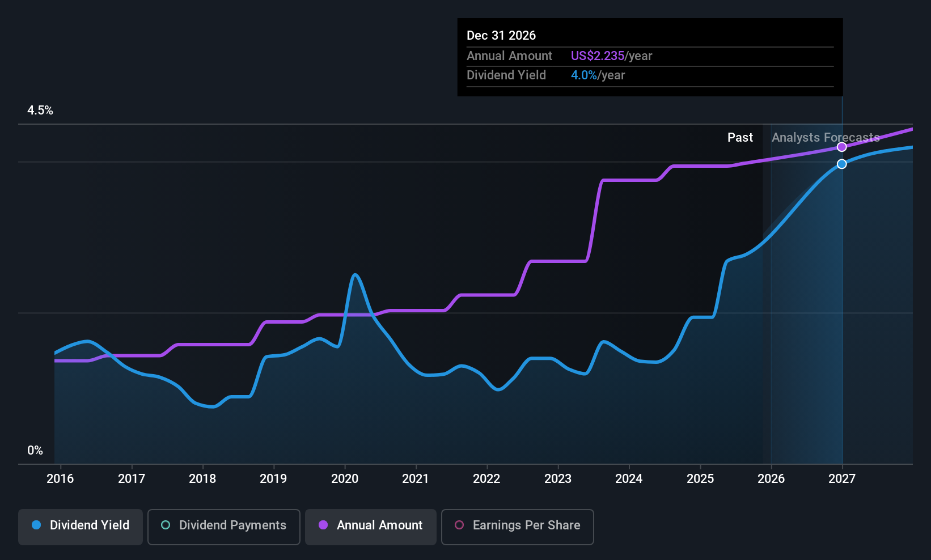
Task: Click the 4.0% dividend yield value
Action: coord(583,75)
